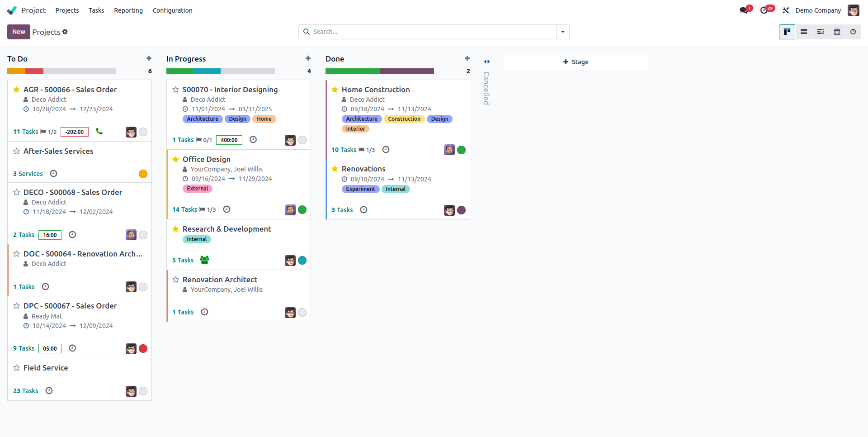The height and width of the screenshot is (437, 868).
Task: Open the Configuration menu
Action: pyautogui.click(x=173, y=10)
